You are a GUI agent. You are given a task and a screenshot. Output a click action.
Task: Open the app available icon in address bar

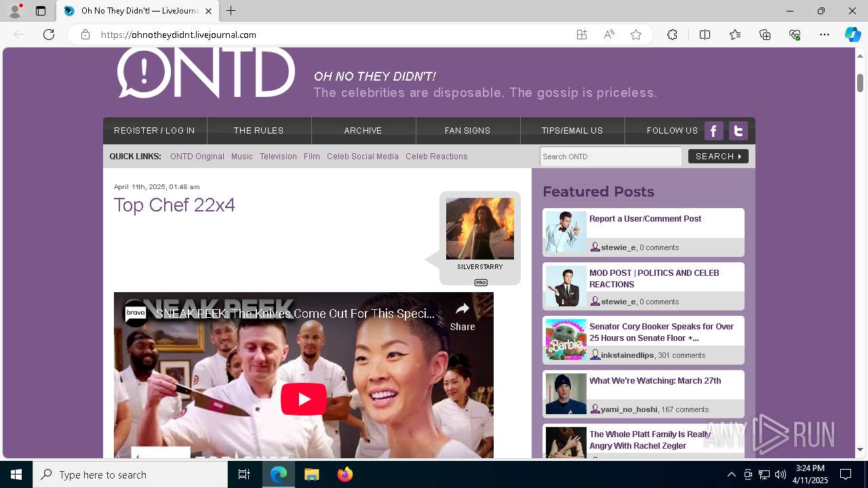point(582,35)
